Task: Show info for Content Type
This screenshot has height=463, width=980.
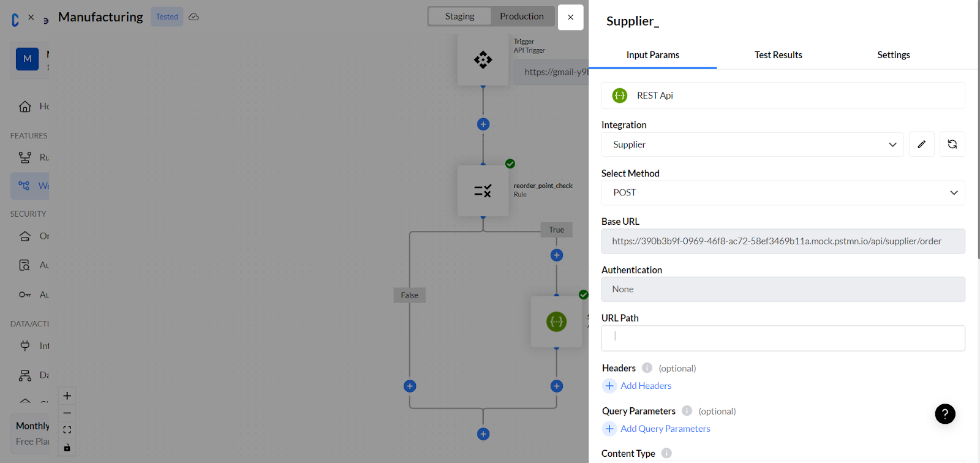Action: pyautogui.click(x=666, y=453)
